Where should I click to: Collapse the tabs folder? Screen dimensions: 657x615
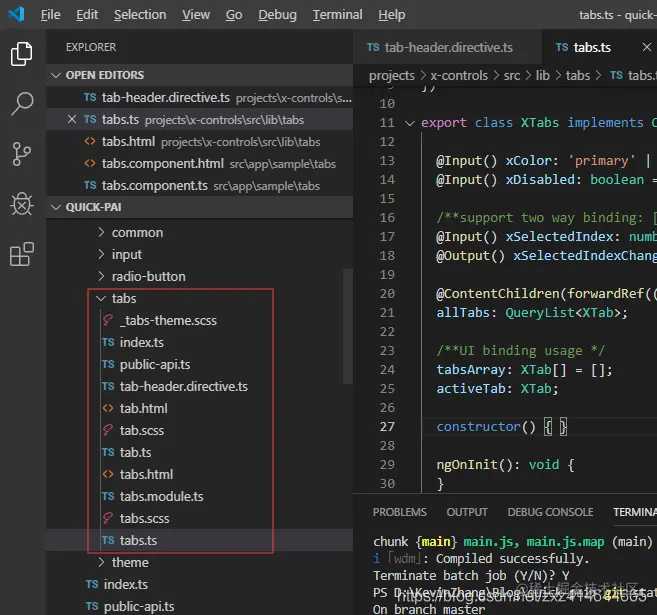tap(199, 299)
